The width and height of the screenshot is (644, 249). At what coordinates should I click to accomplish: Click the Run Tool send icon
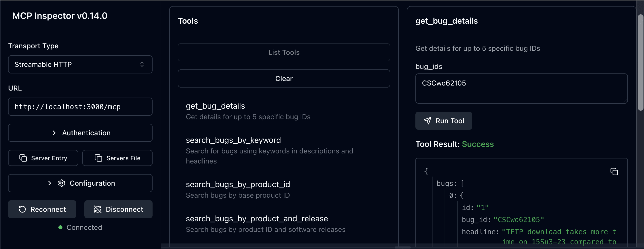pos(427,121)
